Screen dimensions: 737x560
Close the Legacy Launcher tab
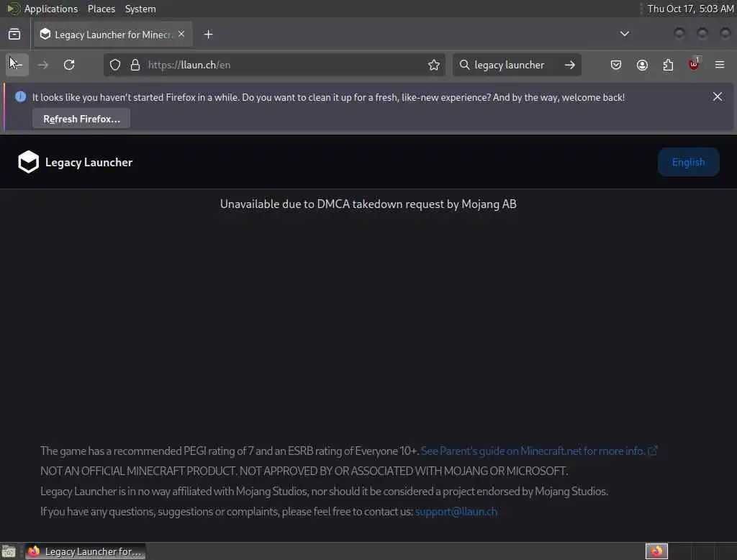181,34
